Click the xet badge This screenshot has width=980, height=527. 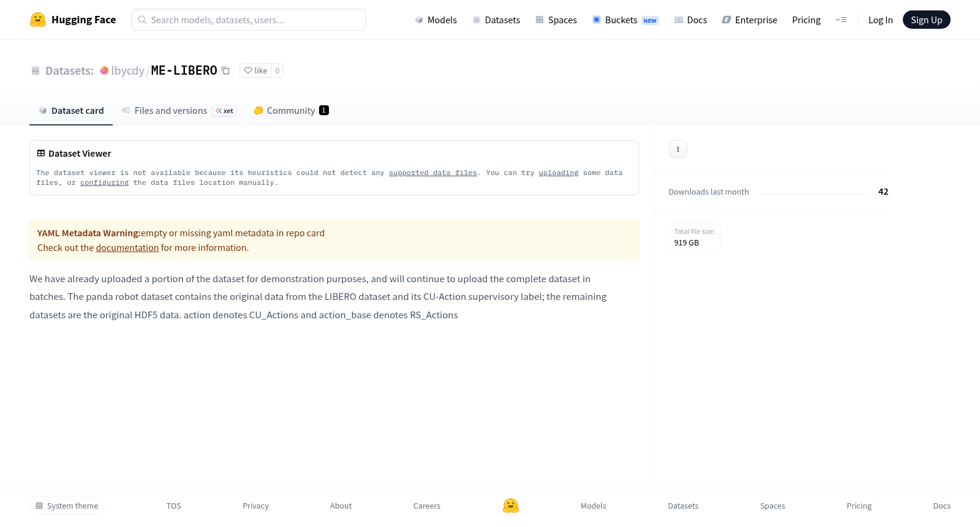pos(224,111)
